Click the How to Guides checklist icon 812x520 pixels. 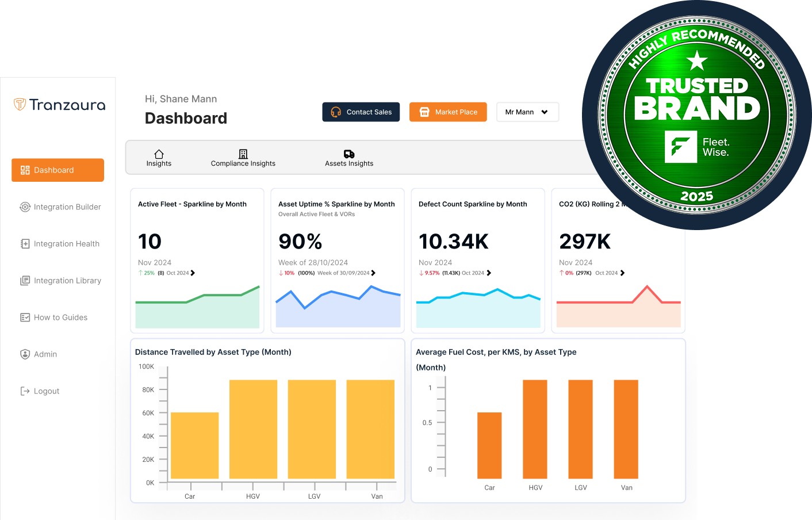click(x=25, y=318)
